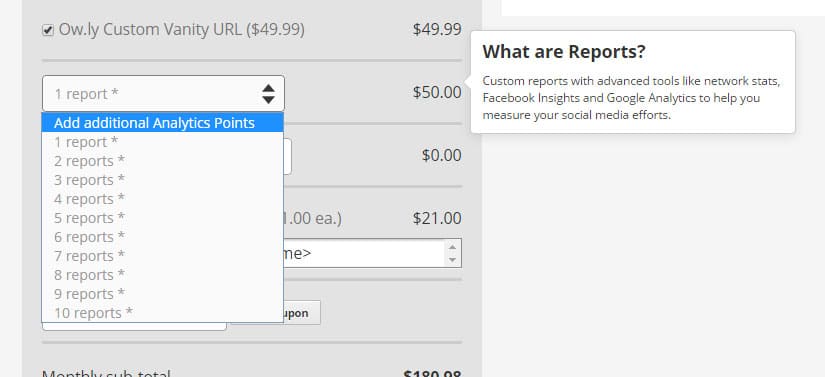825x377 pixels.
Task: Click inside the name selection field
Action: tap(365, 253)
